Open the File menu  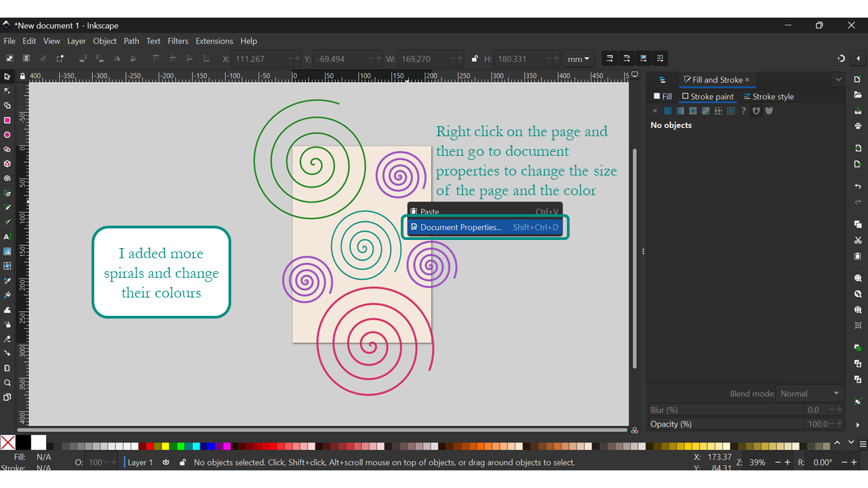(x=9, y=41)
